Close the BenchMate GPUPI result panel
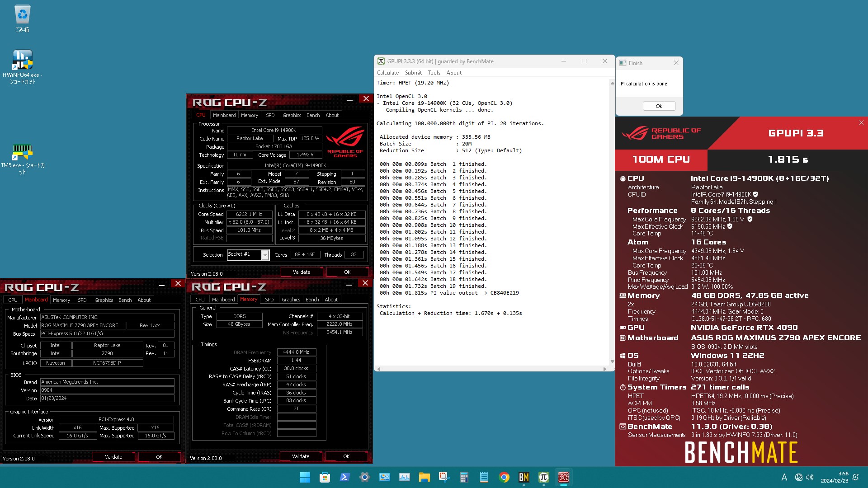This screenshot has width=868, height=488. tap(861, 123)
